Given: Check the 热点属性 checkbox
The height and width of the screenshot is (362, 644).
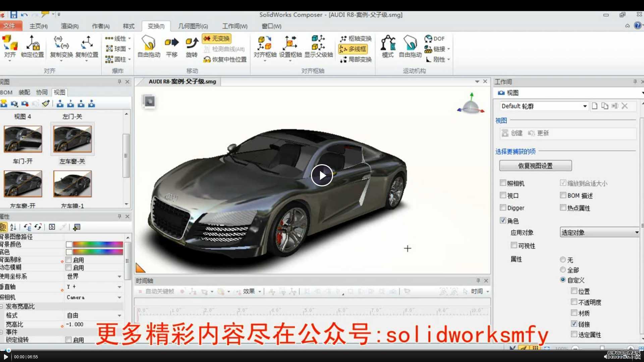Looking at the screenshot, I should (x=563, y=207).
